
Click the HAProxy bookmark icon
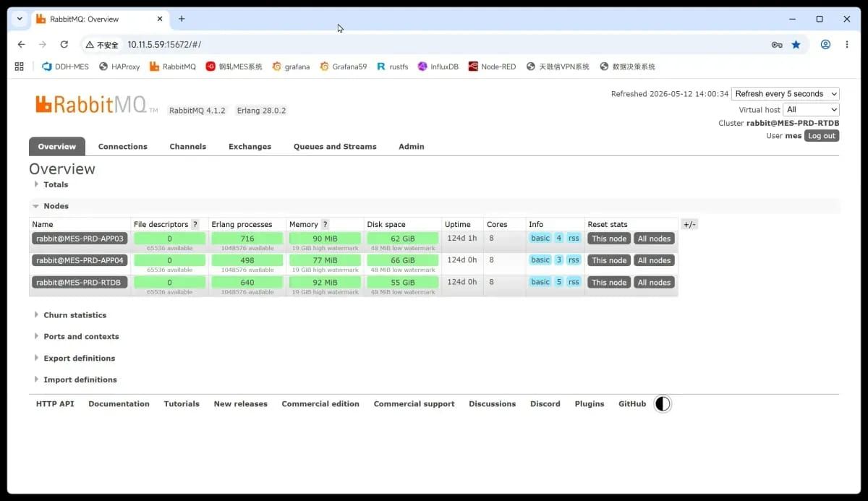(x=103, y=67)
